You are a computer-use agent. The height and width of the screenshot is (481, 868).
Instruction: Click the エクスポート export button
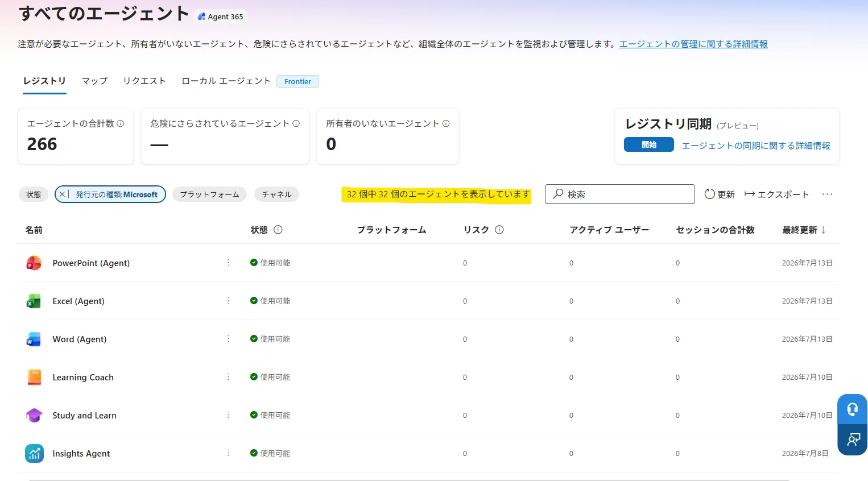click(x=776, y=194)
